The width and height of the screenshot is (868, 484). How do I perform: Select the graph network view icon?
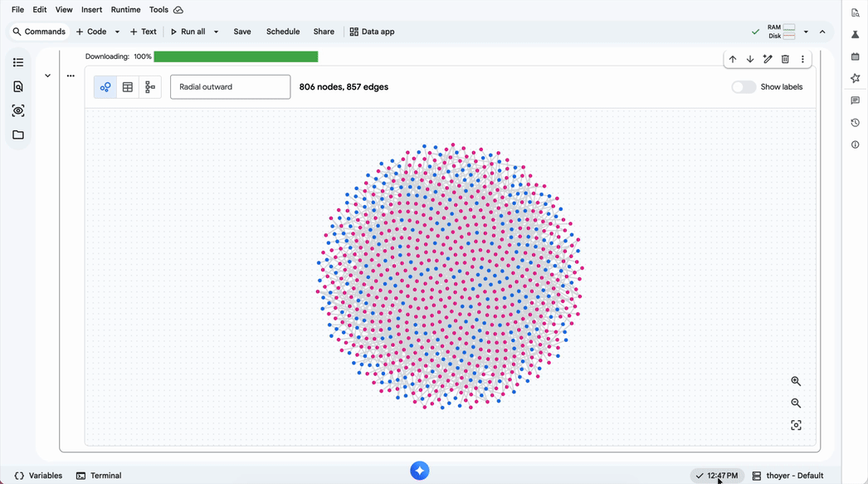click(x=105, y=87)
